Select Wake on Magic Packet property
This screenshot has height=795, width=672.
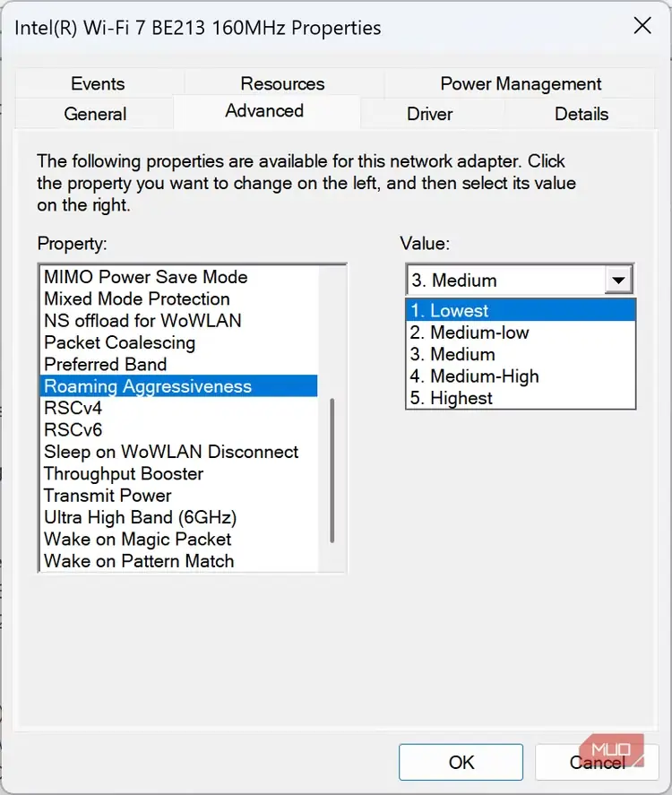point(178,539)
